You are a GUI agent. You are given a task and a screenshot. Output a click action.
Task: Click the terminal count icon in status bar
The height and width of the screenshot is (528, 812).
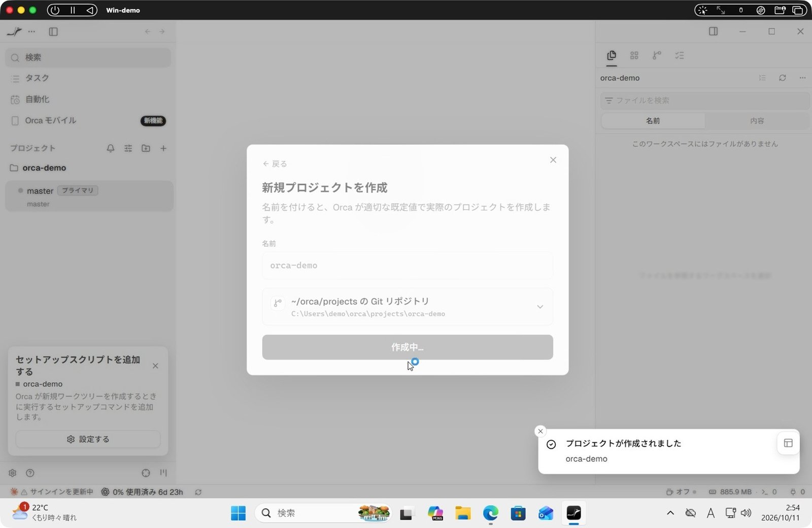tap(769, 492)
